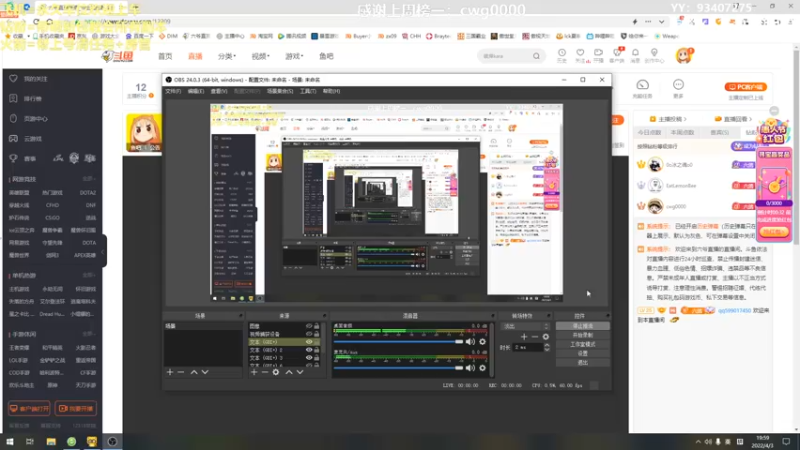
Task: Open transition properties gear icon
Action: [x=546, y=337]
